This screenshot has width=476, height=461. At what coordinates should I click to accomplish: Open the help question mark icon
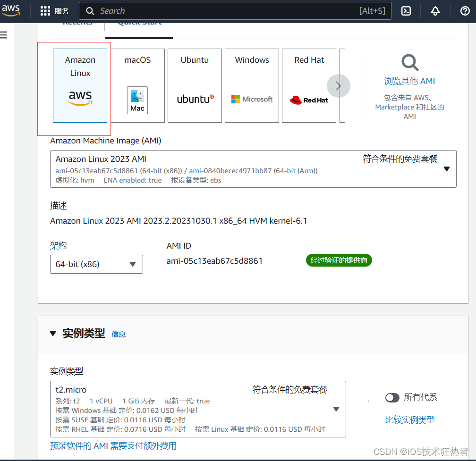[x=465, y=11]
